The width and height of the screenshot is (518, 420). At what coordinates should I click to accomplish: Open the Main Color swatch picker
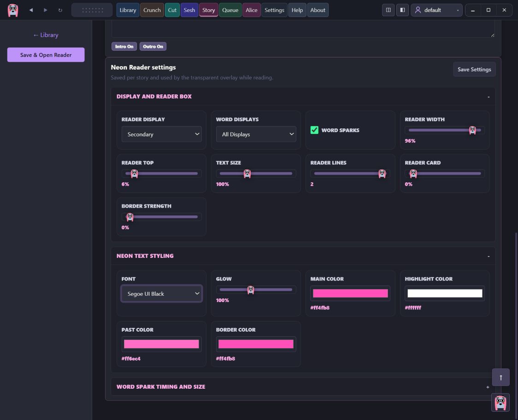pos(350,293)
